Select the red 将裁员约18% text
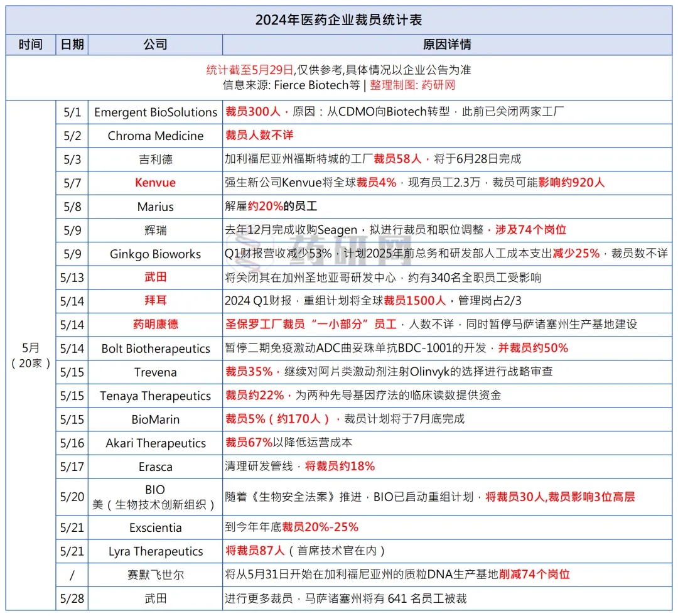The width and height of the screenshot is (678, 616). (340, 466)
